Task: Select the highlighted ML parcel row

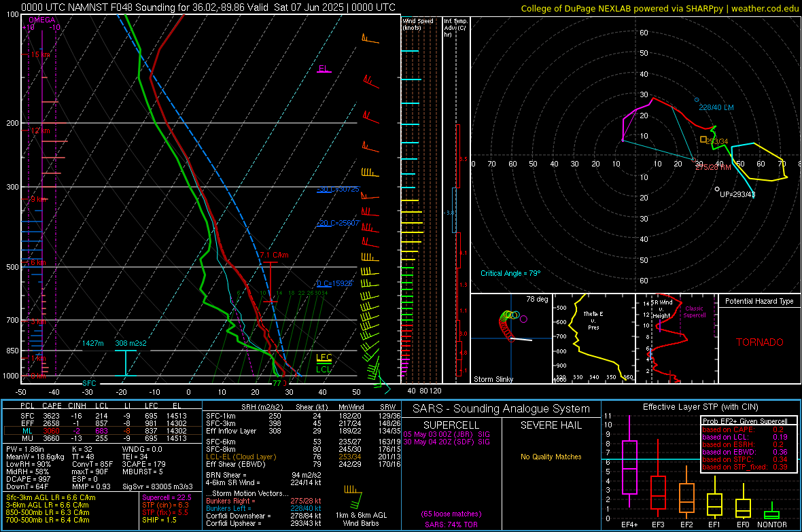Action: click(103, 431)
